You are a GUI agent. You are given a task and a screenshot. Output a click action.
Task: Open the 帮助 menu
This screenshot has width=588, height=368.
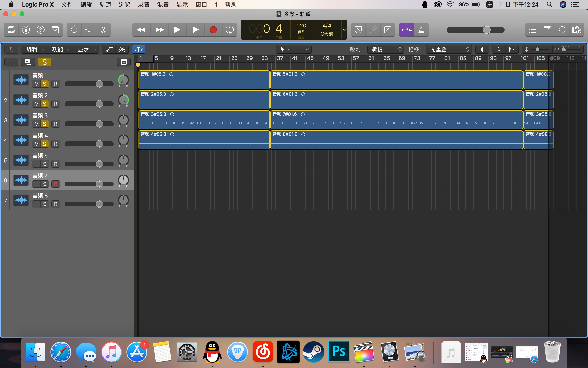231,4
